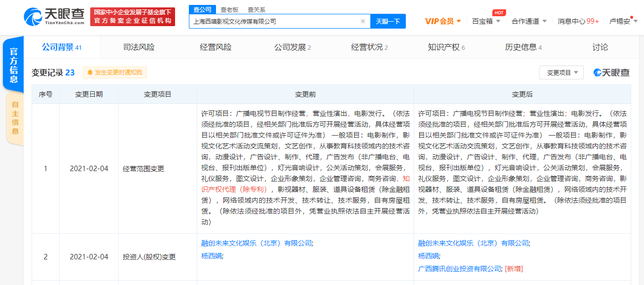This screenshot has width=644, height=285.
Task: Expand the VIP会员 dropdown
Action: [x=443, y=21]
